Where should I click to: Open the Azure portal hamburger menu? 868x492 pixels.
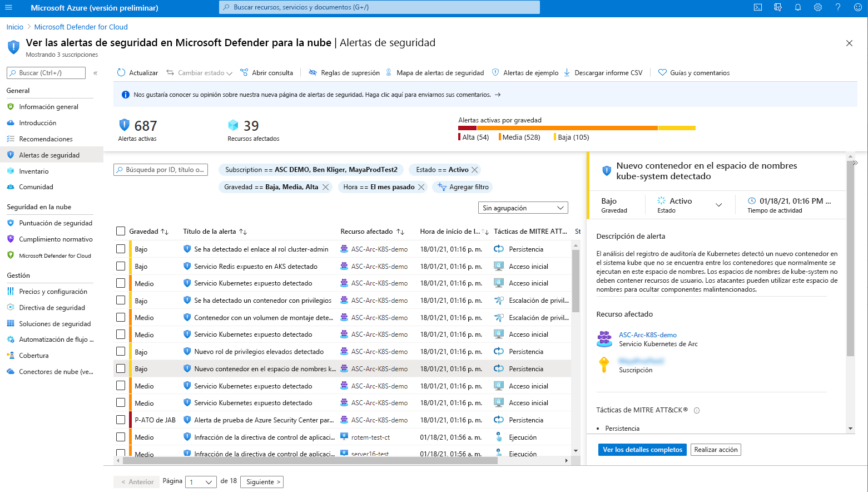click(x=8, y=8)
